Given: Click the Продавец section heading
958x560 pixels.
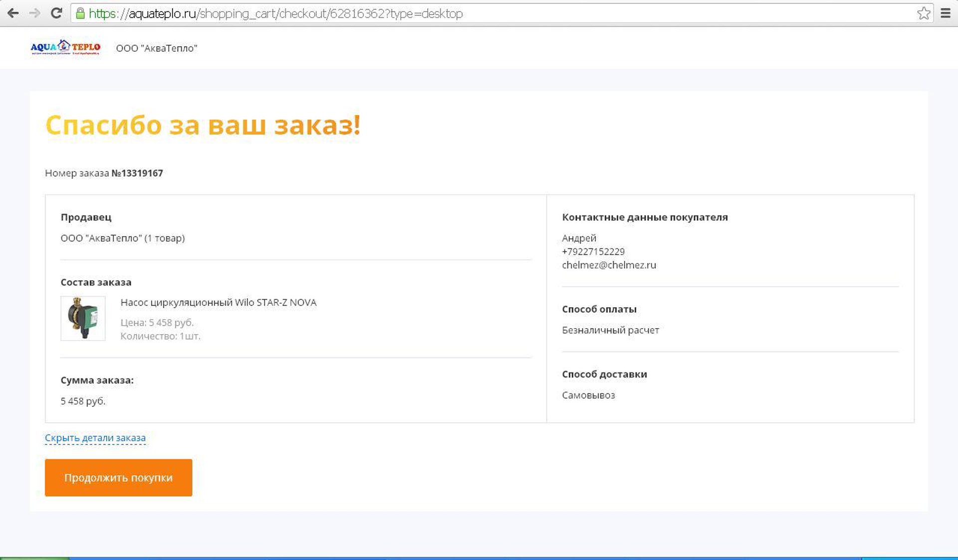Looking at the screenshot, I should 86,217.
